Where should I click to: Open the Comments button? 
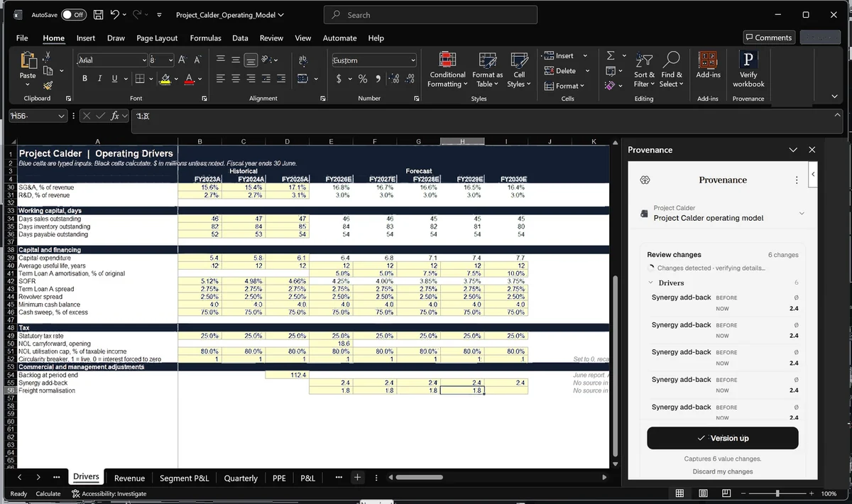click(x=769, y=38)
